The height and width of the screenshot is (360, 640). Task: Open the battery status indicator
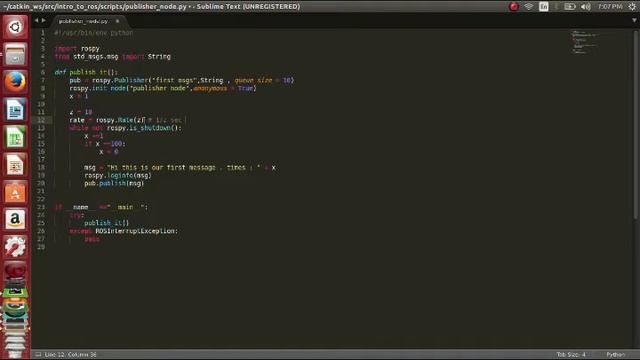pyautogui.click(x=569, y=7)
